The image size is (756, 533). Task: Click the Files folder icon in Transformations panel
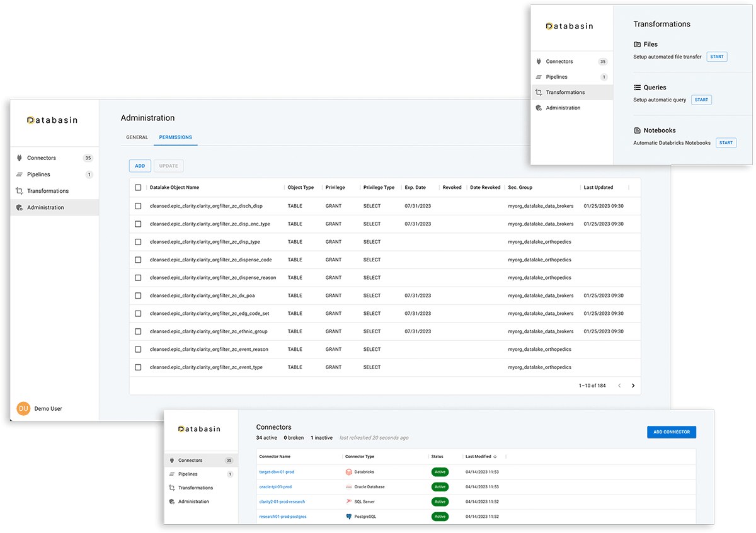pyautogui.click(x=637, y=45)
